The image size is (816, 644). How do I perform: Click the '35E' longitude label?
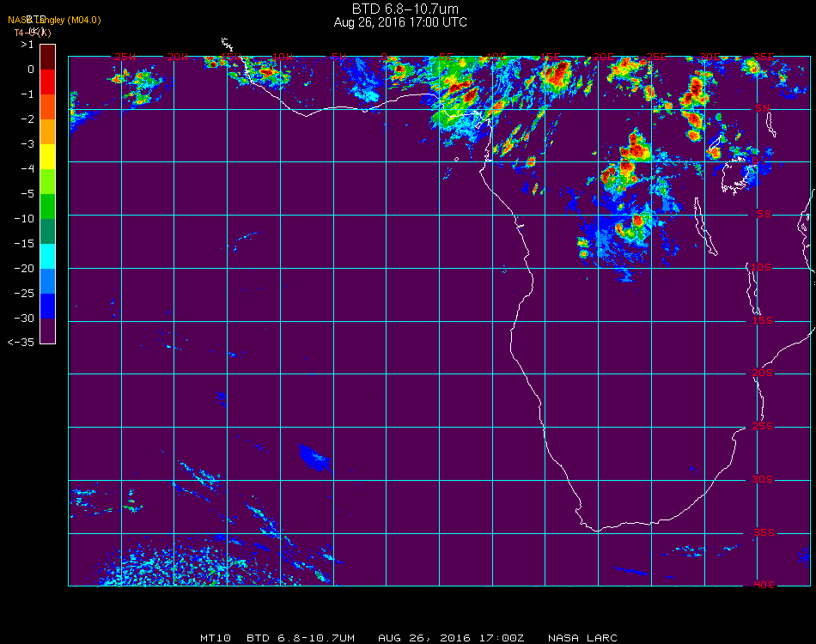click(764, 57)
